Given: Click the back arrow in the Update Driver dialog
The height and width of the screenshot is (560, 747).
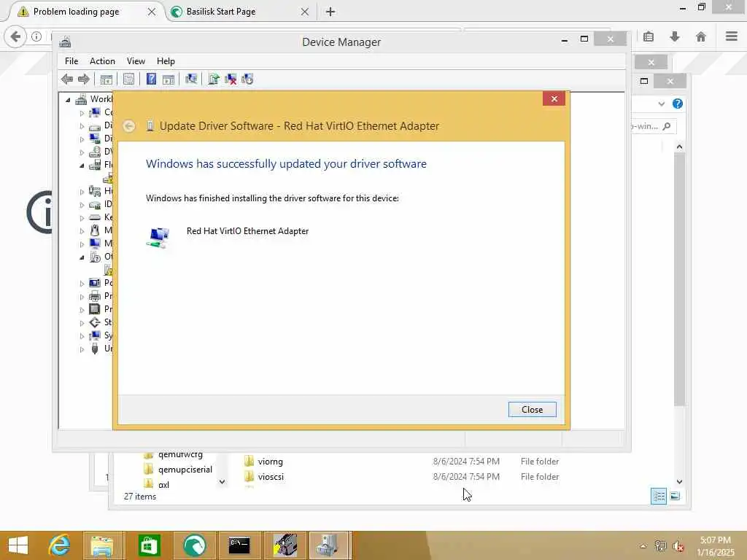Looking at the screenshot, I should (128, 126).
